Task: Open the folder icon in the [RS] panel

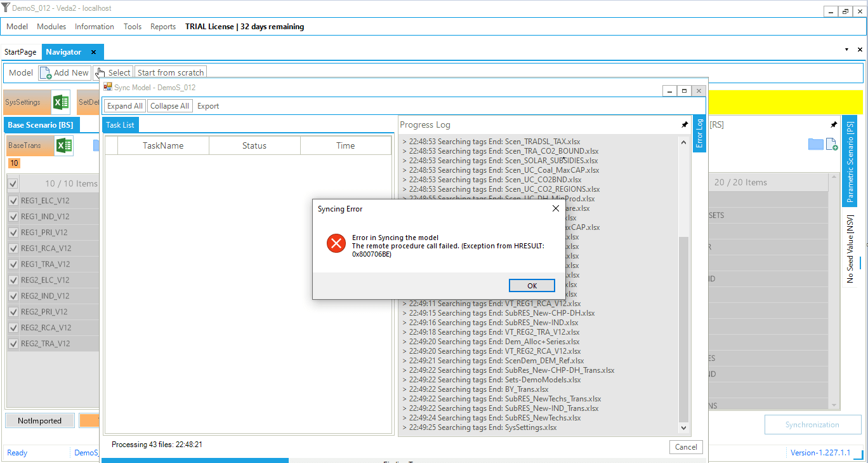Action: 816,144
